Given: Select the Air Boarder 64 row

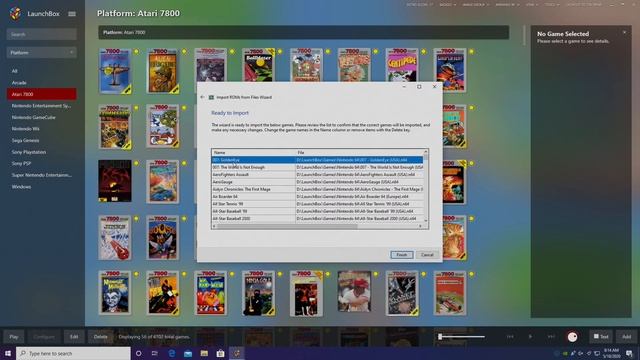Looking at the screenshot, I should [x=317, y=197].
